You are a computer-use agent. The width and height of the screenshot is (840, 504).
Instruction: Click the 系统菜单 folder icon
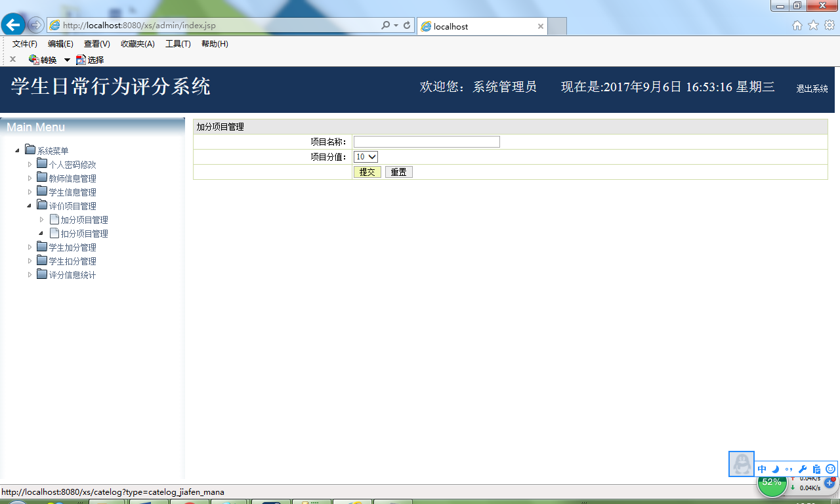pos(30,150)
